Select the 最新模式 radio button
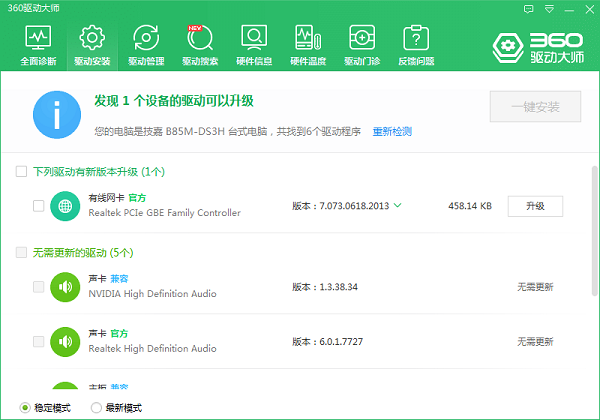Image resolution: width=600 pixels, height=420 pixels. tap(96, 408)
